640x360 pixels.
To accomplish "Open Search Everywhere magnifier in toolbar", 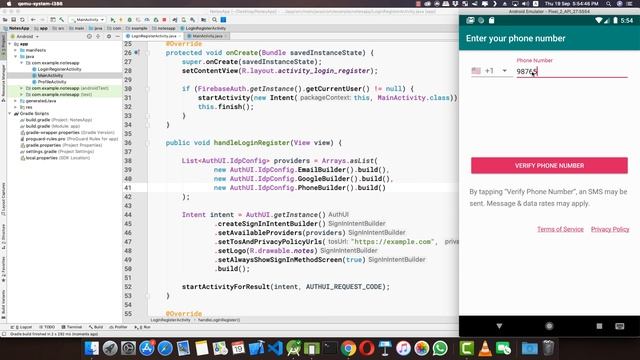I will point(214,20).
